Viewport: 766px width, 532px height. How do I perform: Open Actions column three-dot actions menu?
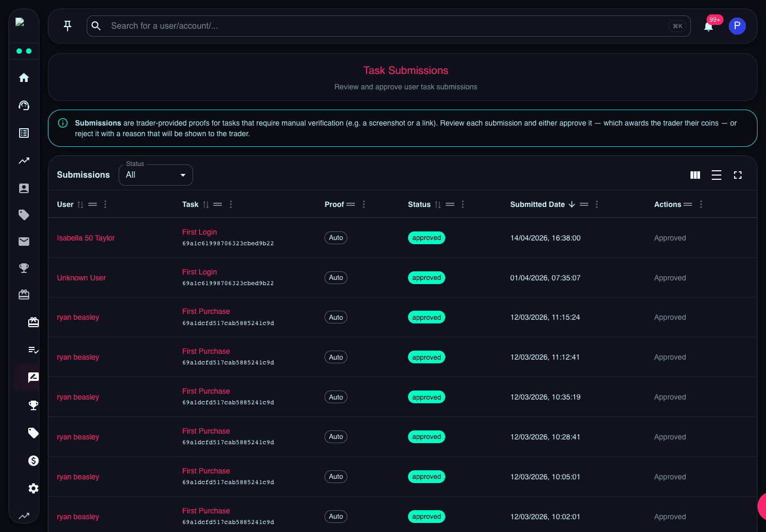pos(701,204)
